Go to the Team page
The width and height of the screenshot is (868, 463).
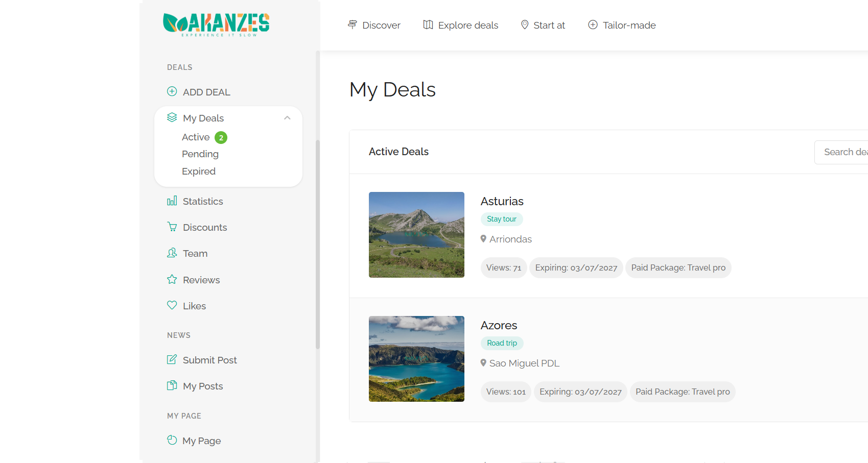click(x=195, y=253)
